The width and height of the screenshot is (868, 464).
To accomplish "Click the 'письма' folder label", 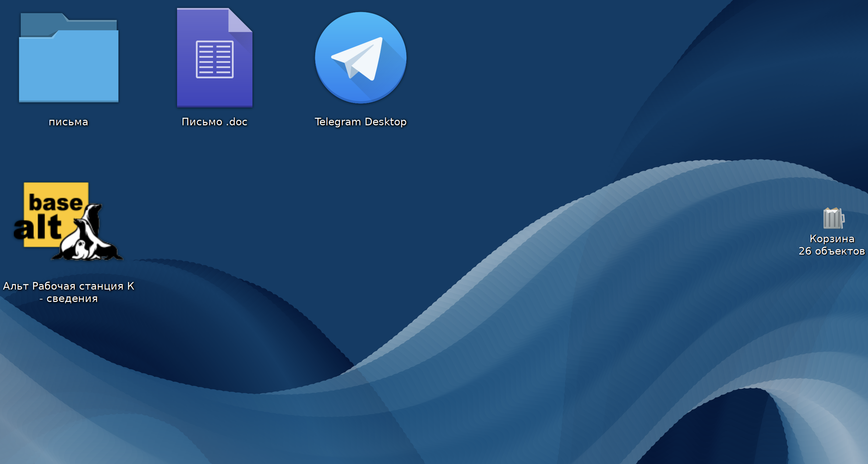I will pyautogui.click(x=68, y=122).
